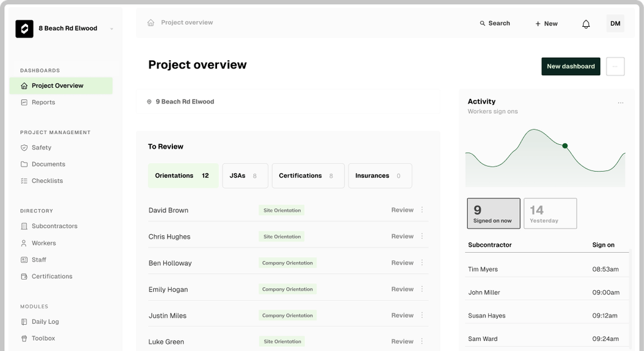Image resolution: width=644 pixels, height=351 pixels.
Task: Review Emily Hogan's Company Orientation
Action: pyautogui.click(x=401, y=289)
